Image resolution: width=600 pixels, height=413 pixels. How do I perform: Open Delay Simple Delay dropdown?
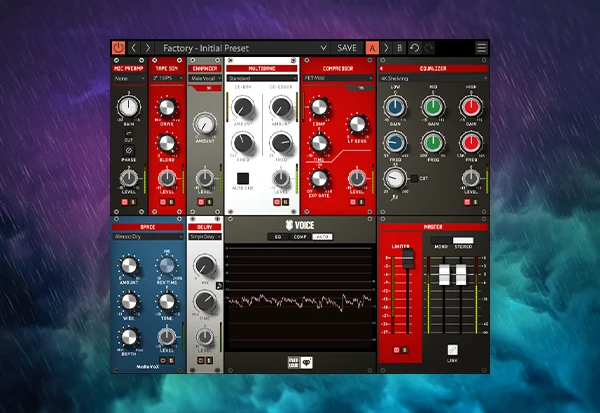click(205, 237)
